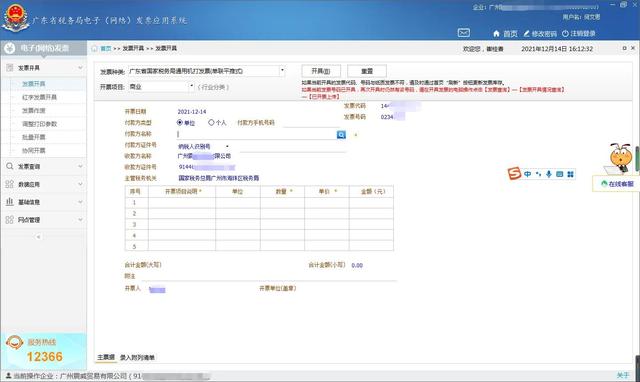Open the Sogou soft keyboard icon
This screenshot has height=382, width=640.
click(560, 174)
